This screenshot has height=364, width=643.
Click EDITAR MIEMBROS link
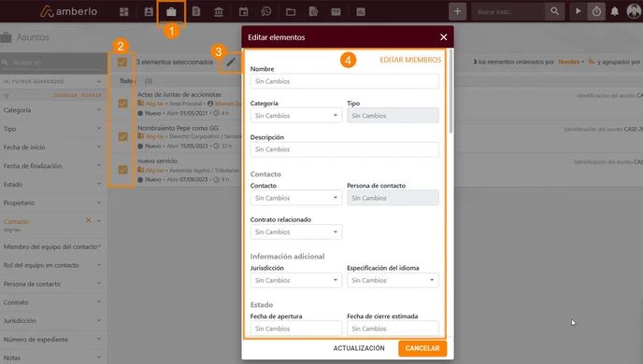(x=410, y=60)
